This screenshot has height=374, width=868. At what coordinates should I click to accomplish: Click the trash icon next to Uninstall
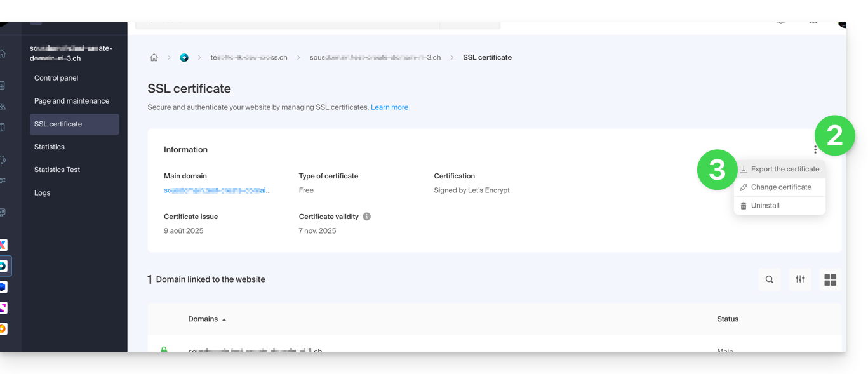coord(744,206)
